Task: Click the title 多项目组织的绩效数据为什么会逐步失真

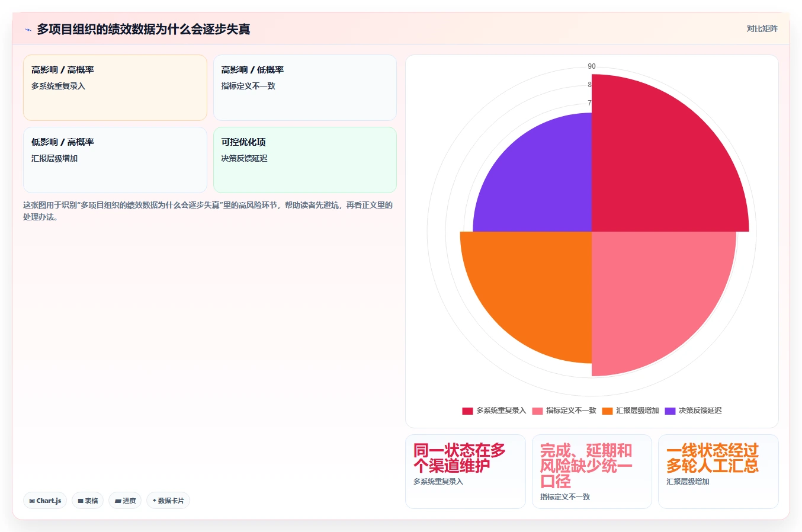Action: [x=143, y=29]
